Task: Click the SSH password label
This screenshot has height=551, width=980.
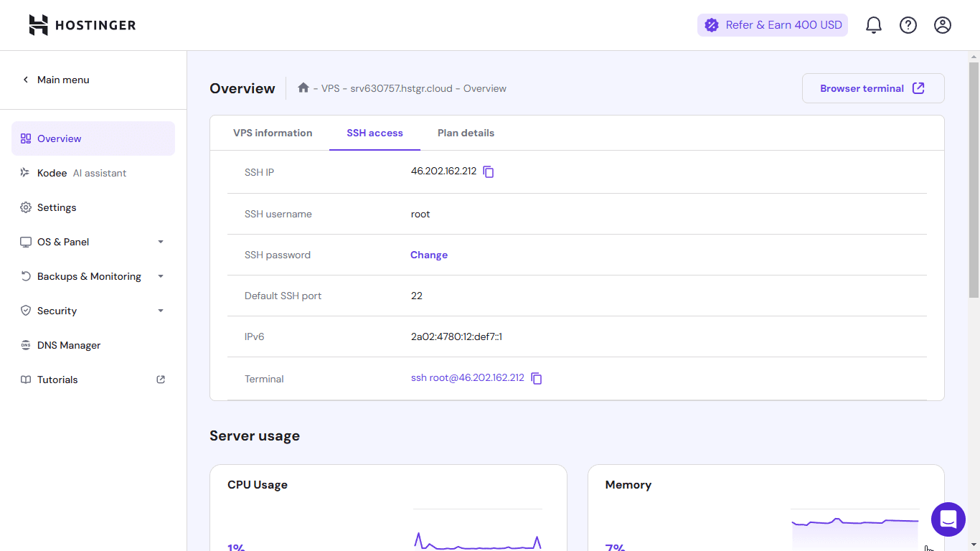Action: [278, 255]
